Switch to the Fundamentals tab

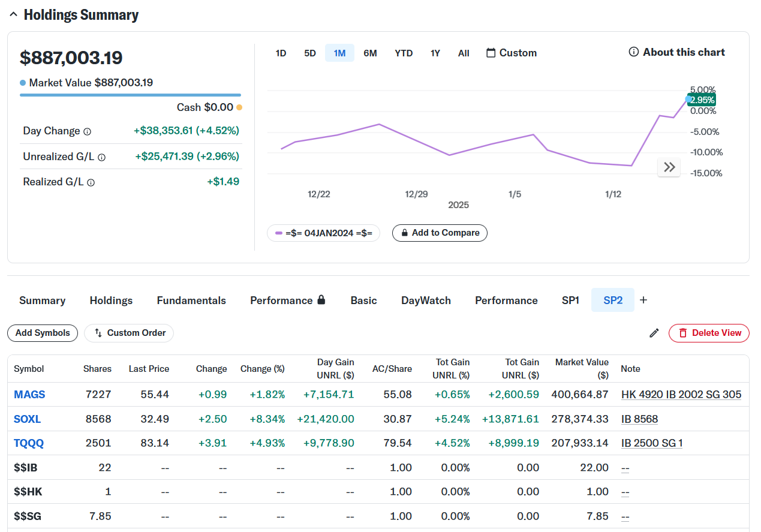coord(191,300)
